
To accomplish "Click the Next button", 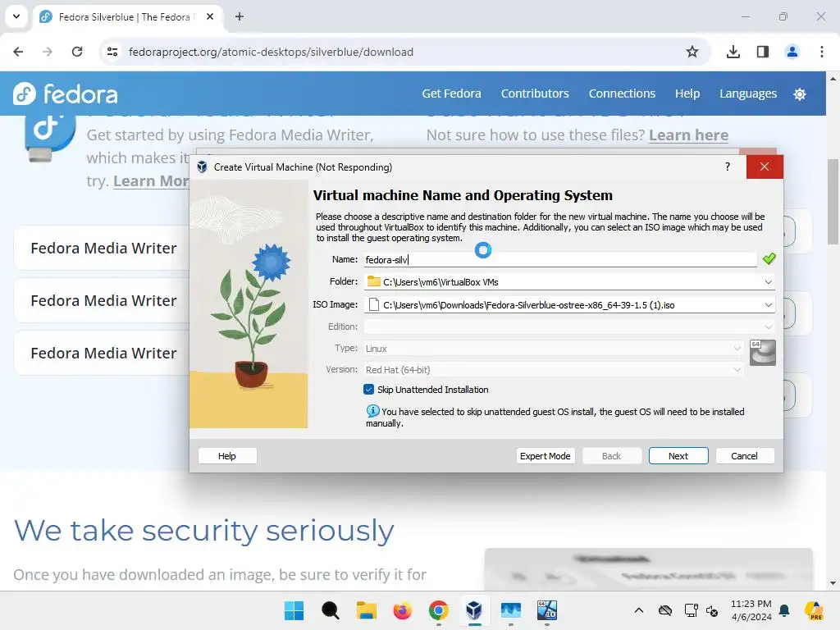I will 678,456.
